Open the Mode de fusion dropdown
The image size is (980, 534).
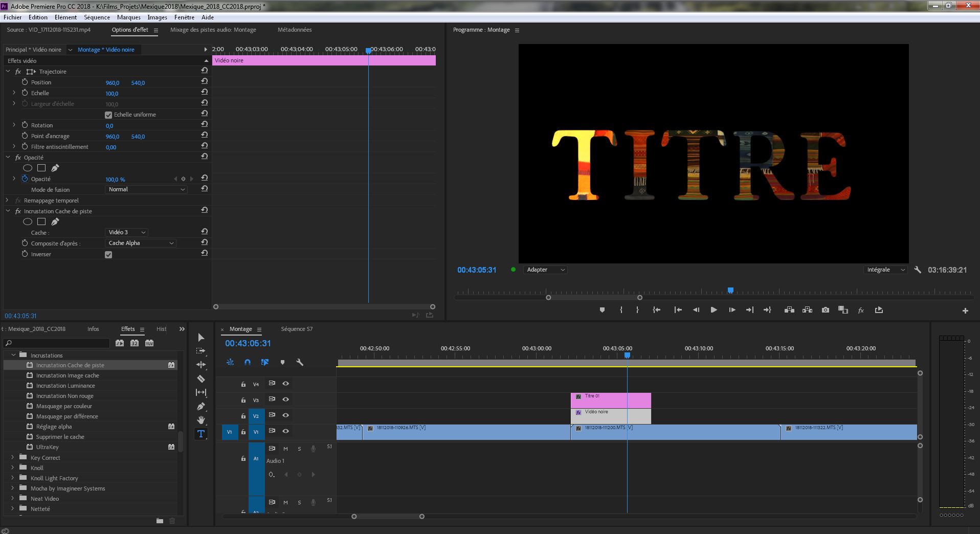pyautogui.click(x=146, y=189)
